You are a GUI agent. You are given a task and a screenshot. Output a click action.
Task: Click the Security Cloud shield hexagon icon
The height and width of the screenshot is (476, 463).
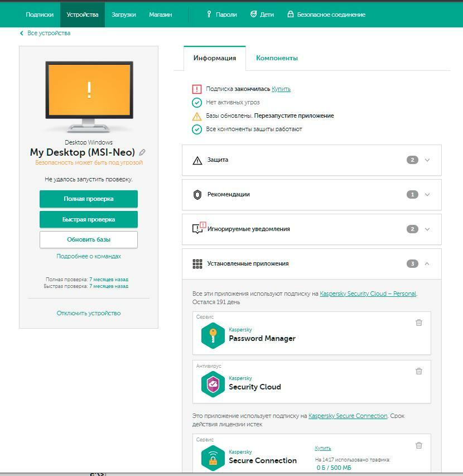213,384
